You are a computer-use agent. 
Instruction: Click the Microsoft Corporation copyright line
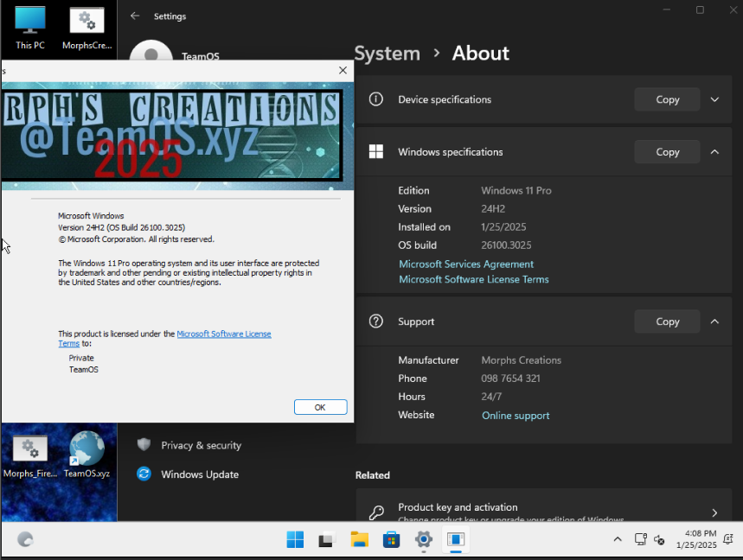[x=136, y=239]
